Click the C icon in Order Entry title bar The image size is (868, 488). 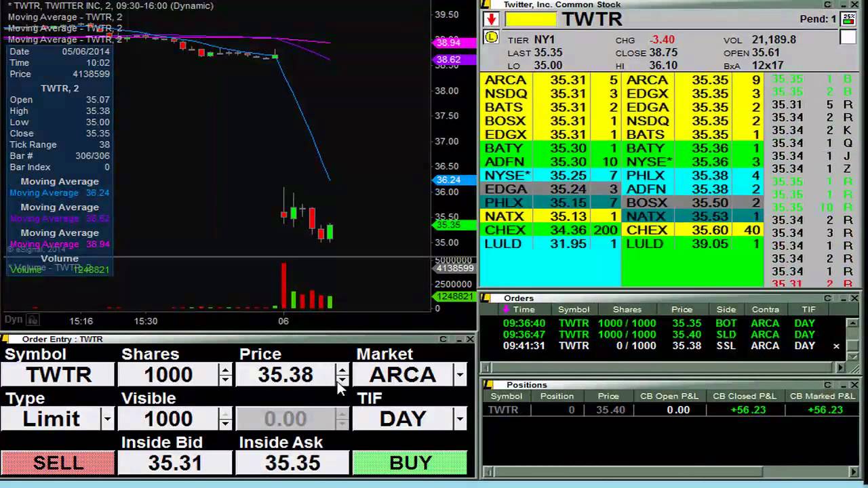(443, 339)
